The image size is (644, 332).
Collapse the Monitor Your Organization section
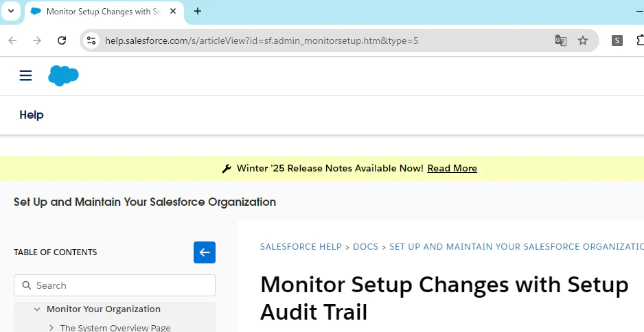pos(37,309)
